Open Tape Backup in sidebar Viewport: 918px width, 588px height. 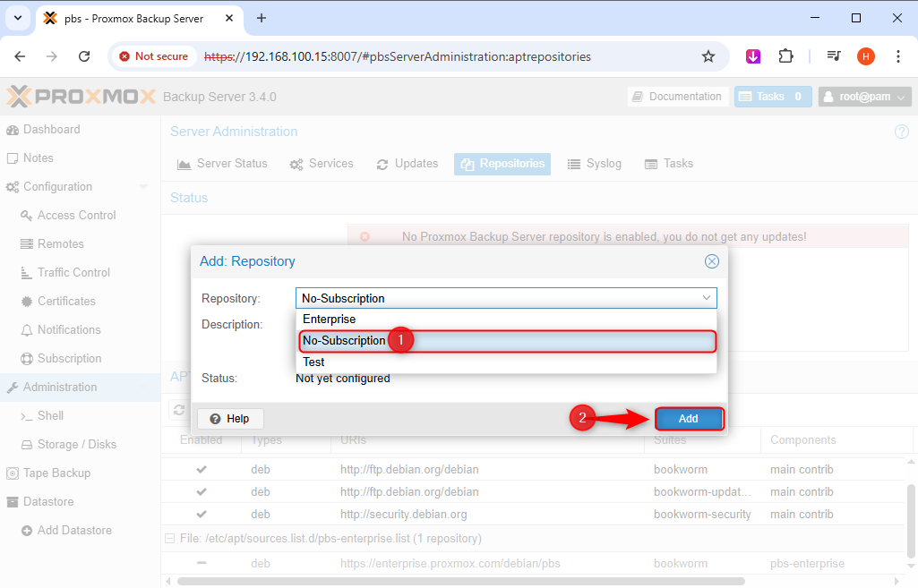(81, 473)
